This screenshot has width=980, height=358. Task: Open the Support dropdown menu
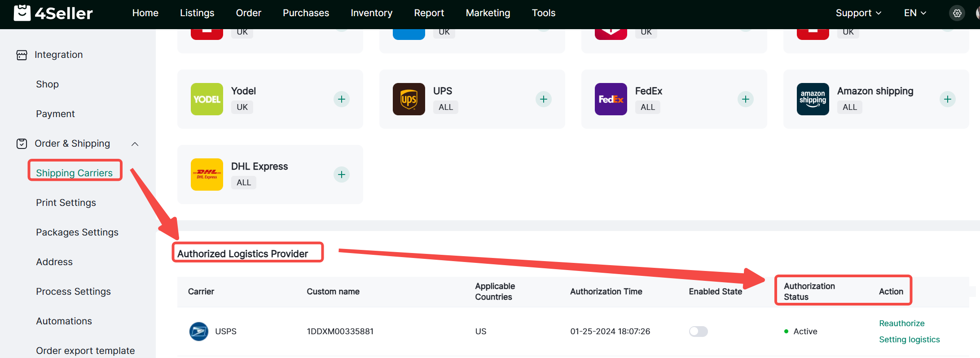(858, 13)
